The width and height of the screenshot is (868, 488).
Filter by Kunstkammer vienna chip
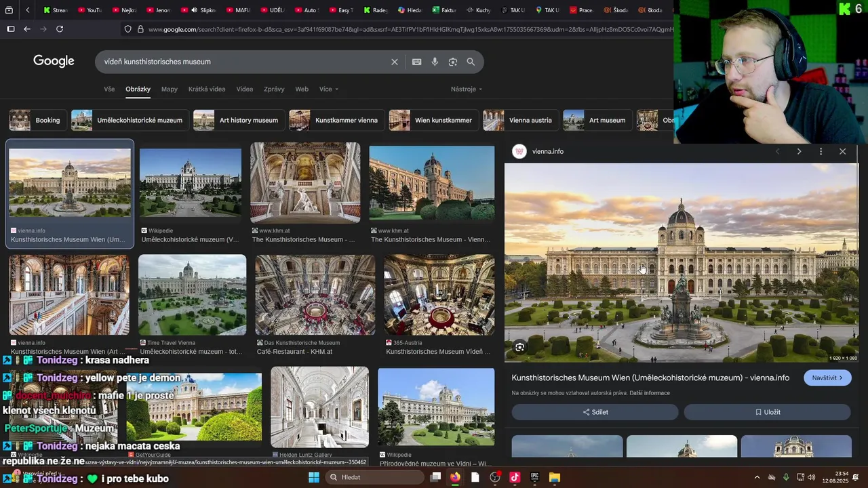pyautogui.click(x=336, y=121)
